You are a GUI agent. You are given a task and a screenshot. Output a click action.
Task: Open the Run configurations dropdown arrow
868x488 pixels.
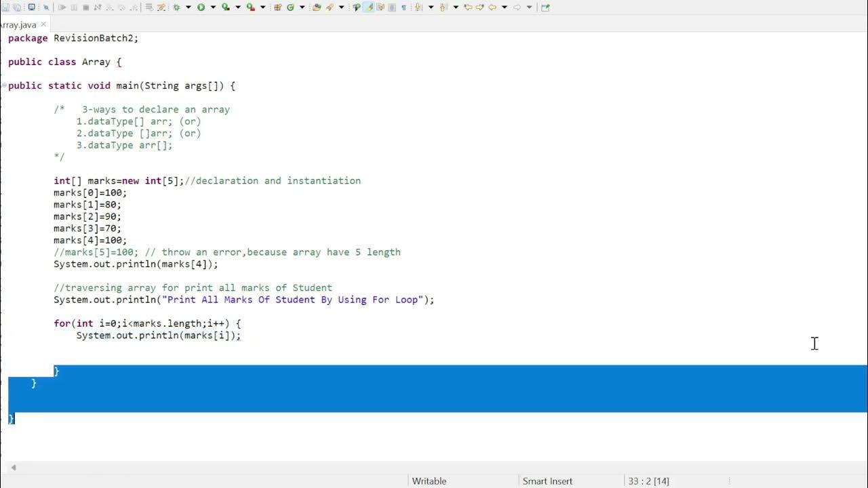[x=213, y=7]
